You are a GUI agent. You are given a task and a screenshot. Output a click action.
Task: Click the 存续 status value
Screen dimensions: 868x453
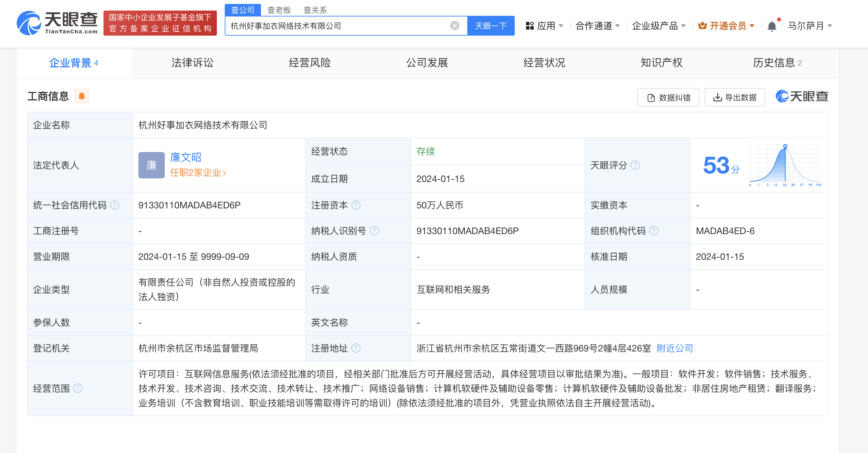425,151
